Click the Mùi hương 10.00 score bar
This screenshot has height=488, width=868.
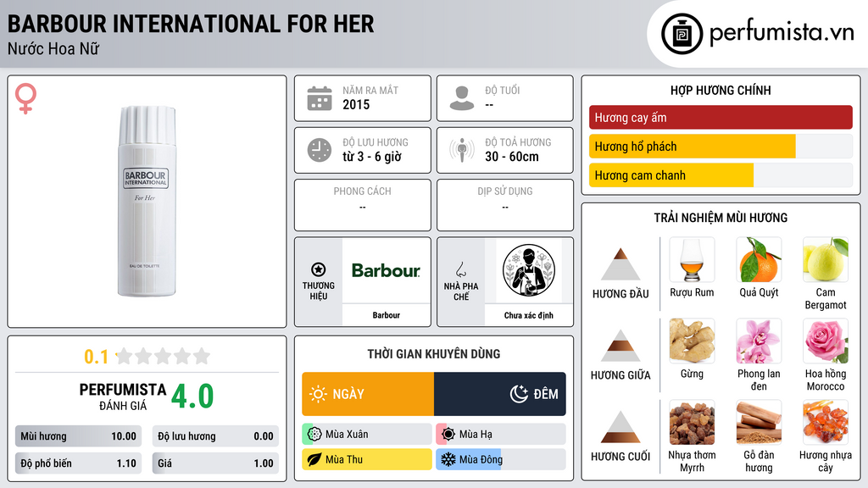point(79,436)
